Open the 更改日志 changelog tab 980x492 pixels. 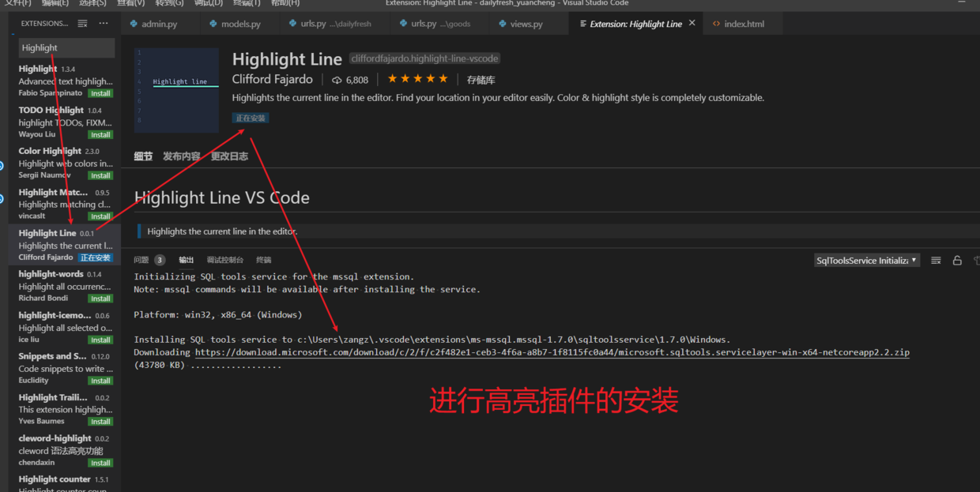(x=229, y=156)
